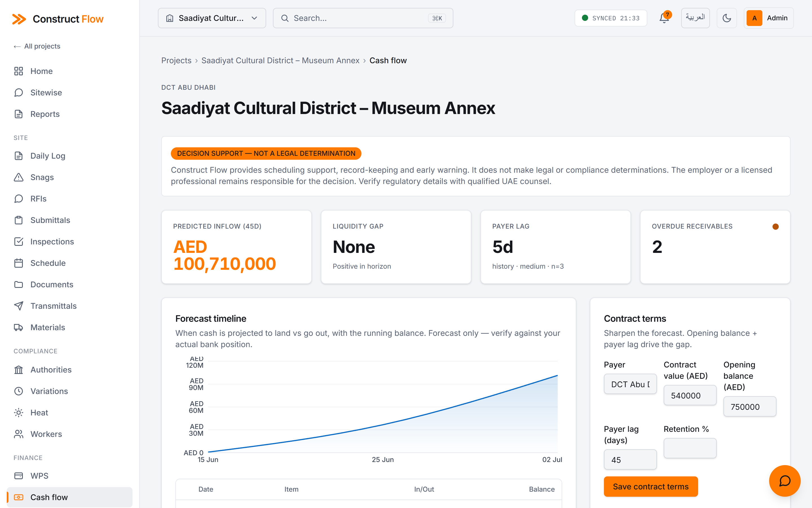Click the empty Retention % field
Screen dimensions: 812x508
[x=690, y=448]
